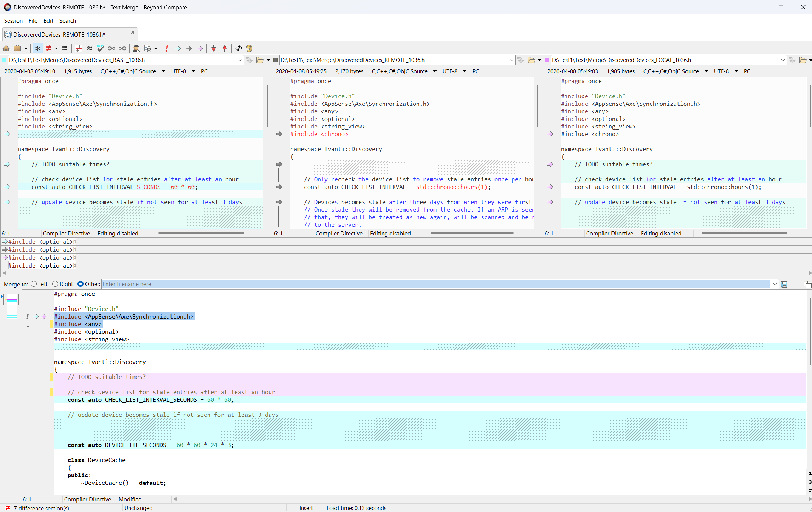Take right with the pink arrow icon
The width and height of the screenshot is (812, 512).
pos(200,48)
